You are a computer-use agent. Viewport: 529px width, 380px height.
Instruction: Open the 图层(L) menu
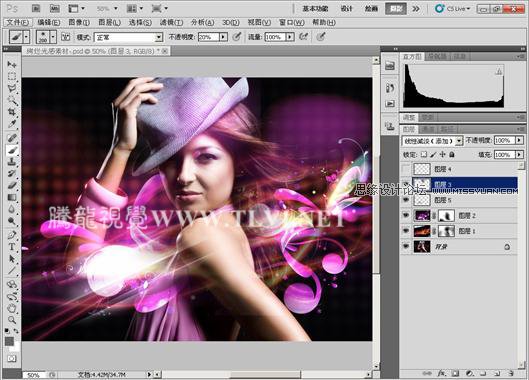(x=109, y=22)
